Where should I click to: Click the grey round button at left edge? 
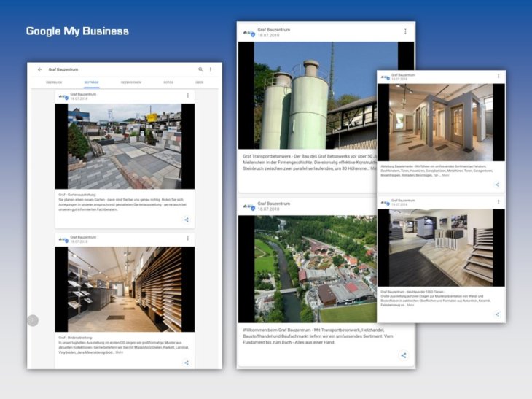click(x=32, y=320)
